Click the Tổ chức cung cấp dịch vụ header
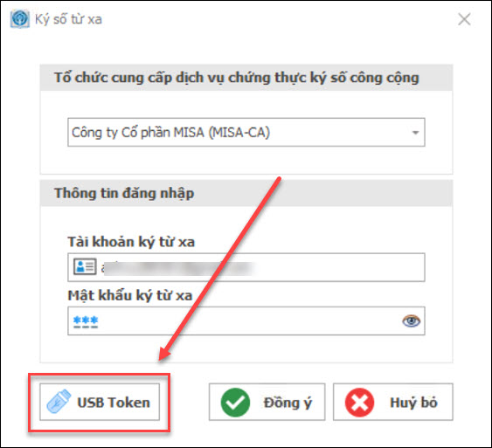The width and height of the screenshot is (492, 448). [x=237, y=78]
